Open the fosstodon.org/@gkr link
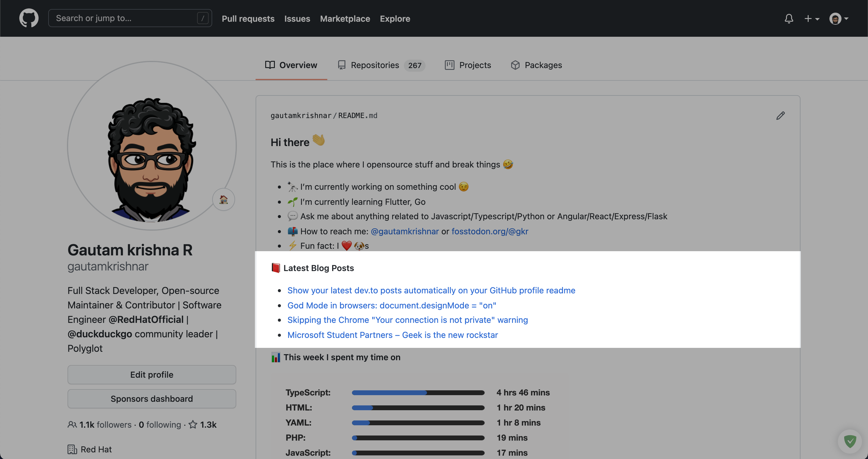This screenshot has height=459, width=868. coord(489,231)
